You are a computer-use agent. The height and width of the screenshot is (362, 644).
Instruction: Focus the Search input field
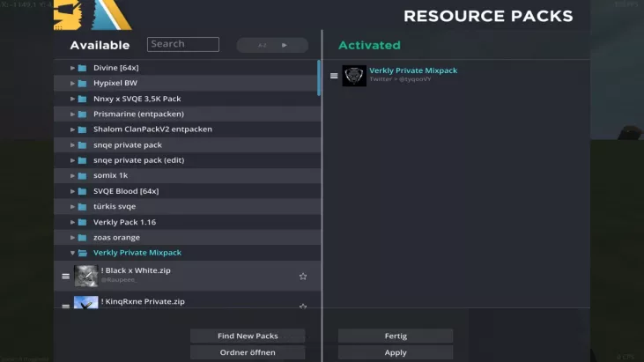point(183,44)
